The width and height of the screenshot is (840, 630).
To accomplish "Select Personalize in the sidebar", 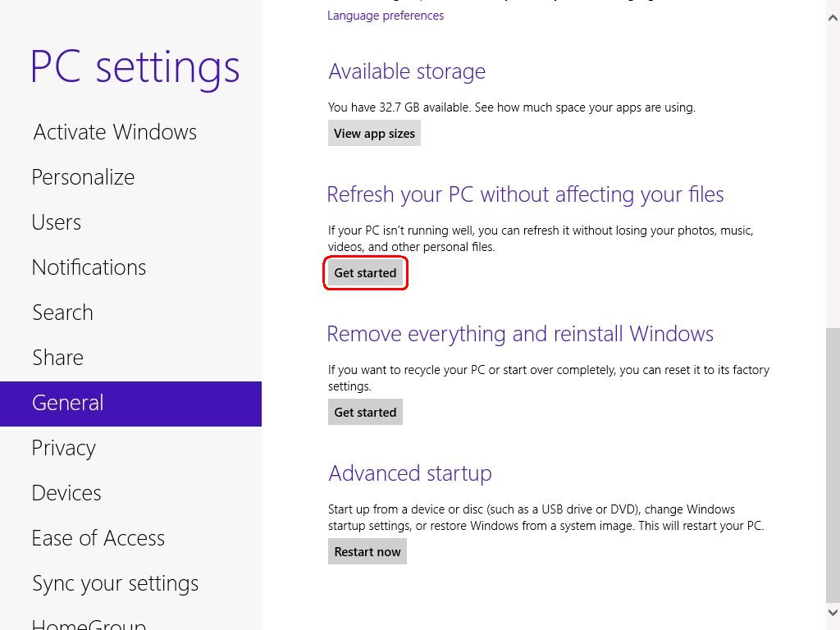I will (x=83, y=177).
